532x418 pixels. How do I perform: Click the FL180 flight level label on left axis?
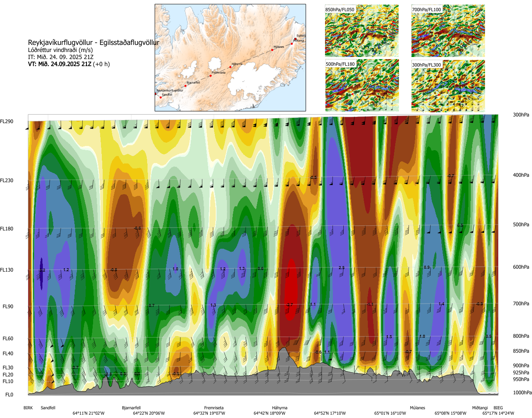pyautogui.click(x=7, y=229)
